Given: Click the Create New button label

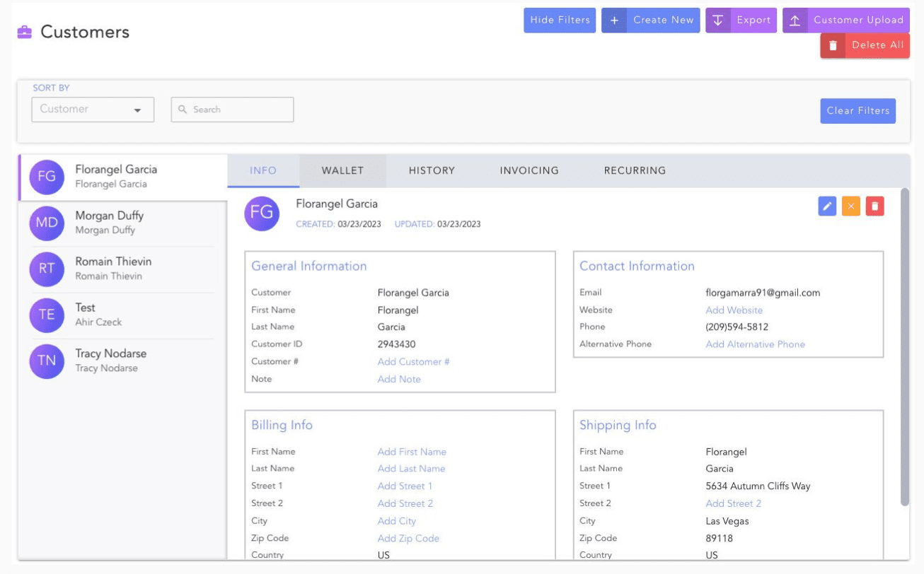Looking at the screenshot, I should click(x=664, y=20).
